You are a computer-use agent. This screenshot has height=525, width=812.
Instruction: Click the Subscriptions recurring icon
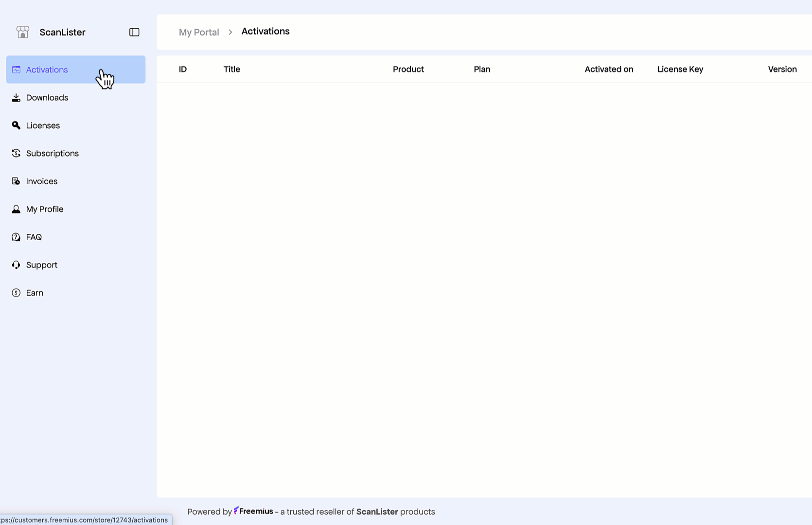click(16, 153)
